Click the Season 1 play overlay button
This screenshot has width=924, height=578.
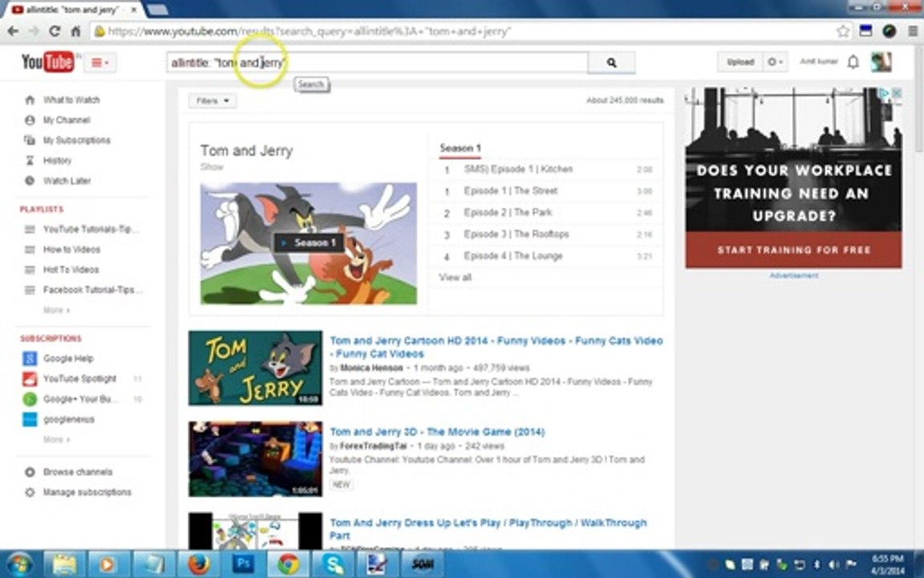tap(309, 242)
